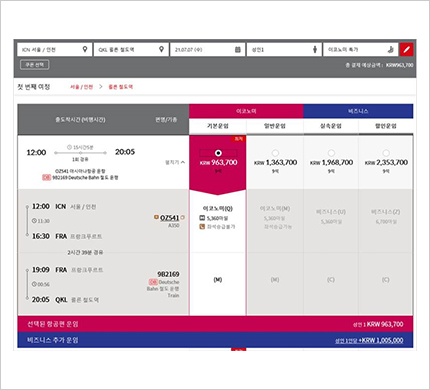Click the 2 hour 39 minute layover text
Image resolution: width=430 pixels, height=390 pixels.
[x=85, y=253]
